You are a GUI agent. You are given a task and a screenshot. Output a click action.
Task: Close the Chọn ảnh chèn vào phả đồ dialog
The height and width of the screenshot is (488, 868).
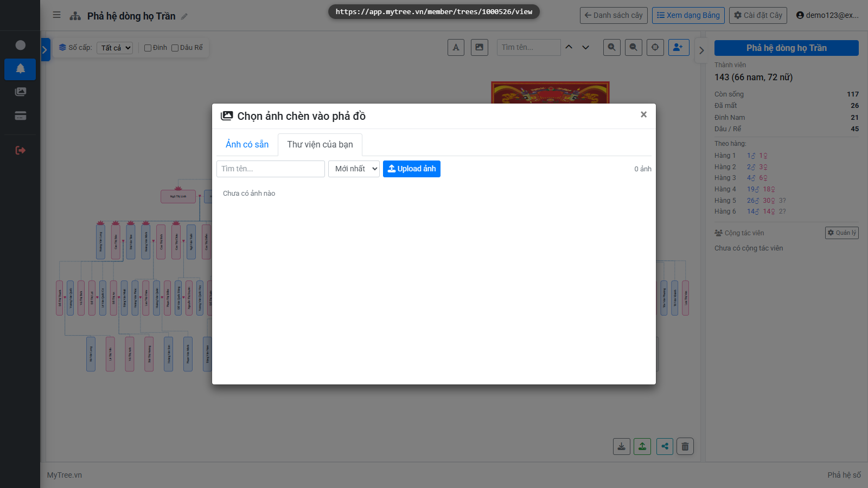coord(643,114)
